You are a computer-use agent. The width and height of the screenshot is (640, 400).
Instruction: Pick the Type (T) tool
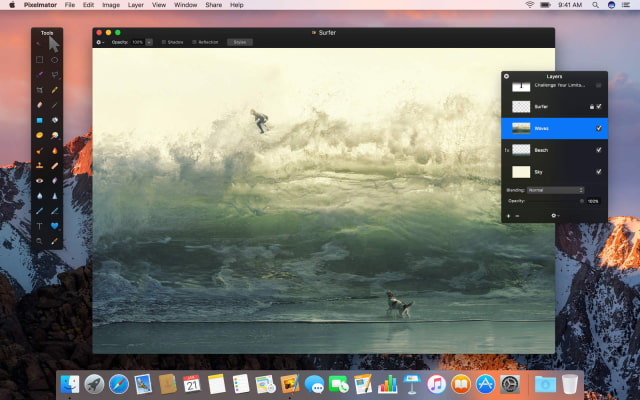(40, 226)
